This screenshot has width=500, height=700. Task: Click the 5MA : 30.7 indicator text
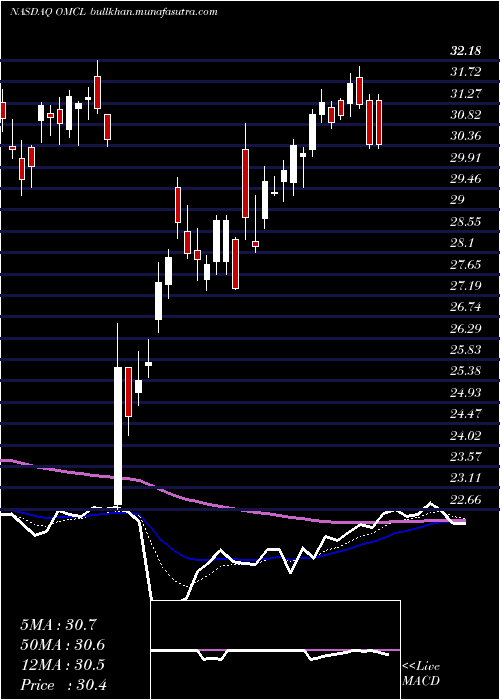coord(59,625)
